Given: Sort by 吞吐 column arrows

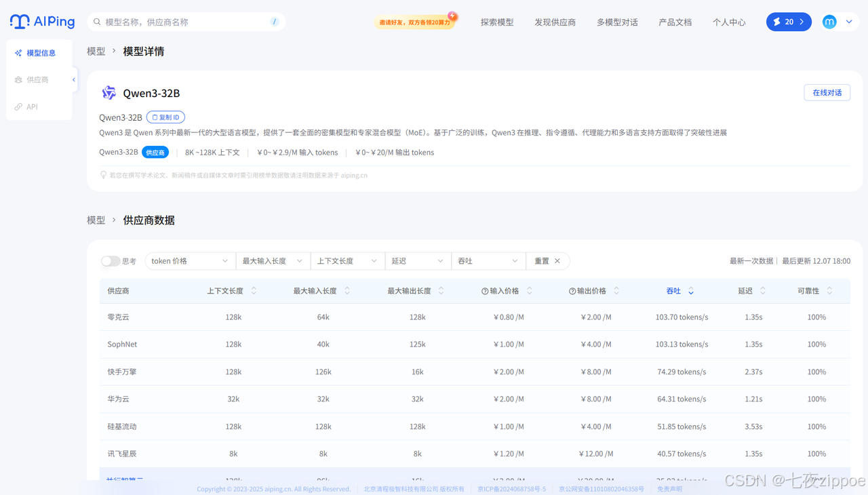Looking at the screenshot, I should coord(691,291).
